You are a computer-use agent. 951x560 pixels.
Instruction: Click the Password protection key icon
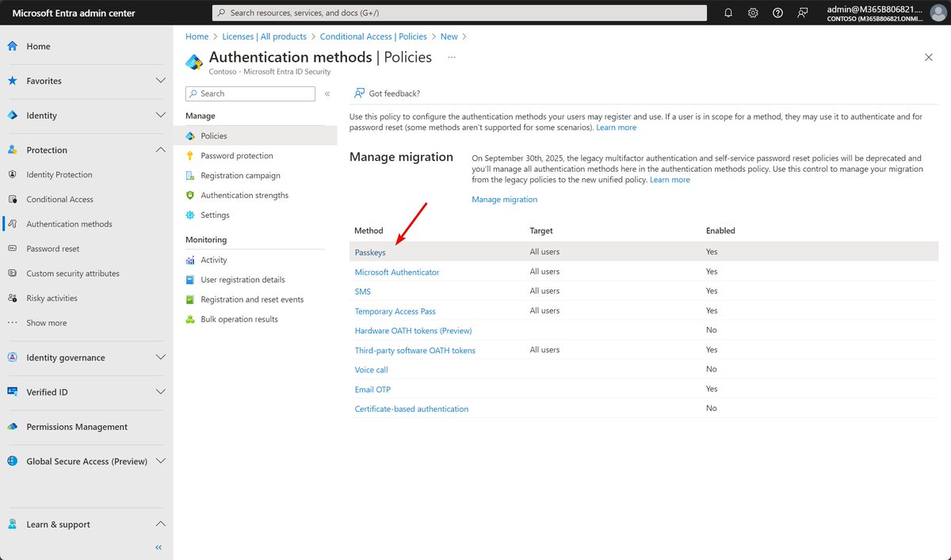(190, 156)
